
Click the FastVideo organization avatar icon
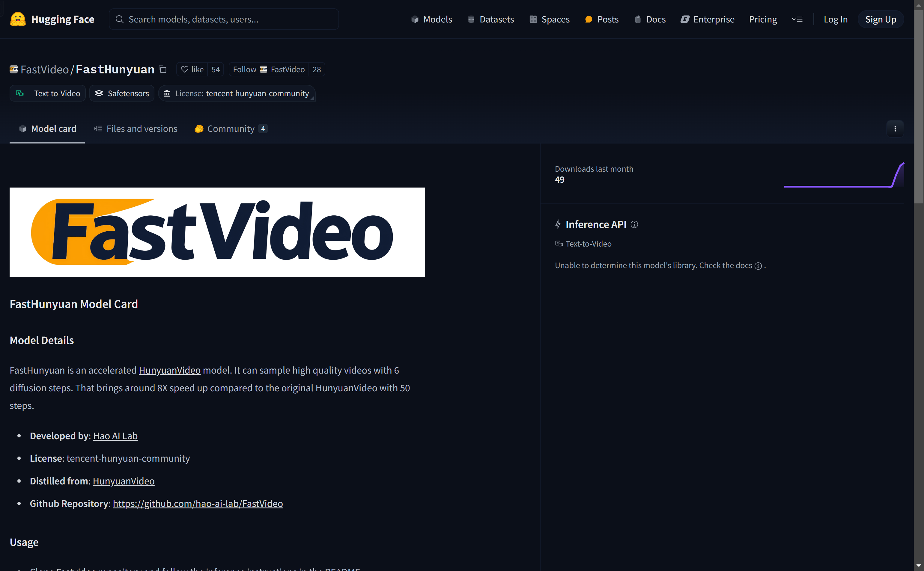[x=13, y=69]
